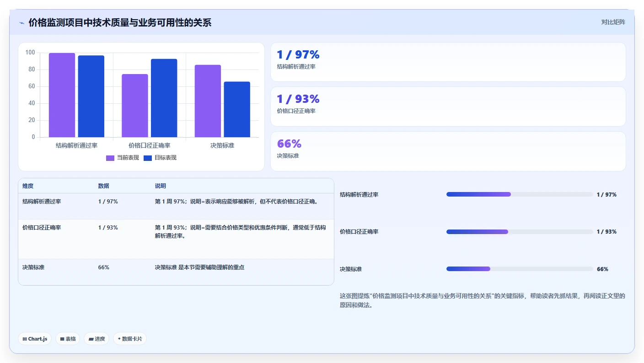Click the 价格口径正确率 label in the progress list
The height and width of the screenshot is (363, 644).
point(359,232)
